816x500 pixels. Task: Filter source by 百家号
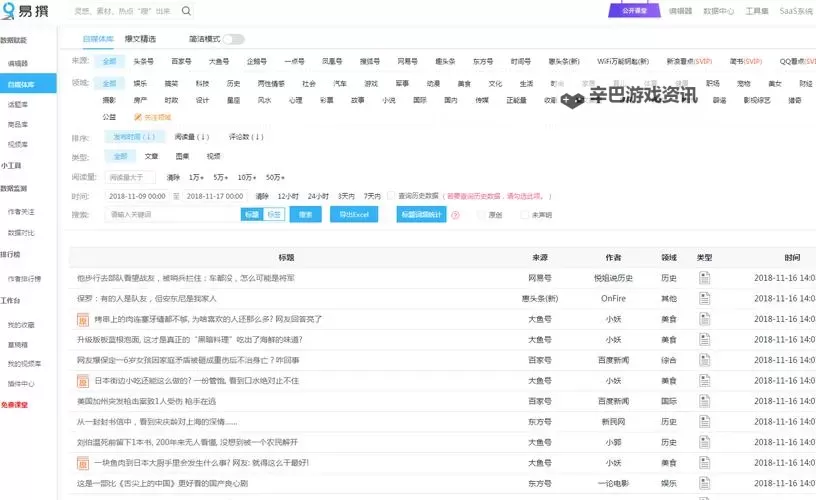181,61
